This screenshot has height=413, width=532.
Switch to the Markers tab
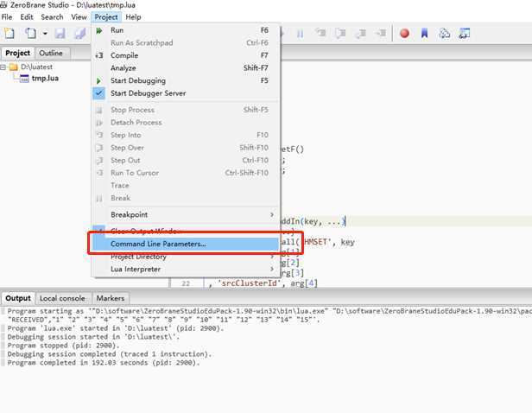pos(111,298)
